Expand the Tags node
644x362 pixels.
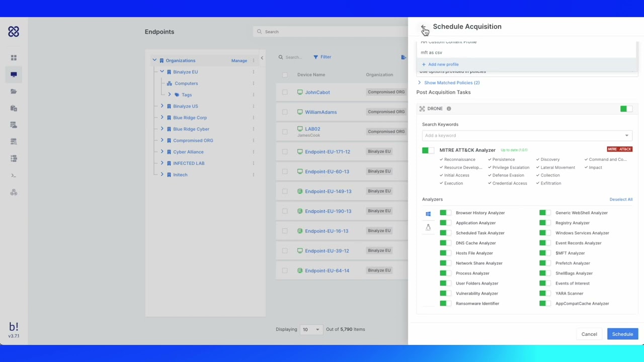click(x=170, y=95)
